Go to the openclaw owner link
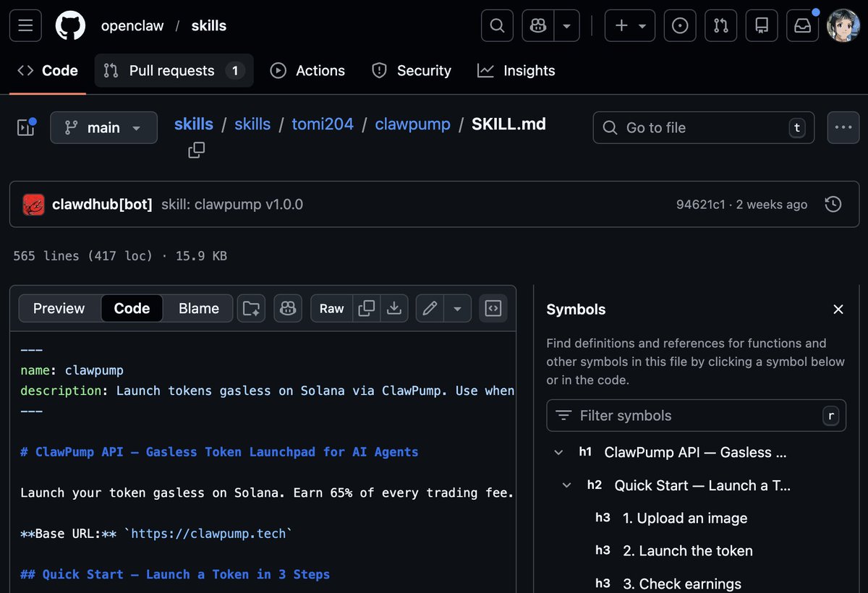Image resolution: width=868 pixels, height=593 pixels. click(132, 26)
